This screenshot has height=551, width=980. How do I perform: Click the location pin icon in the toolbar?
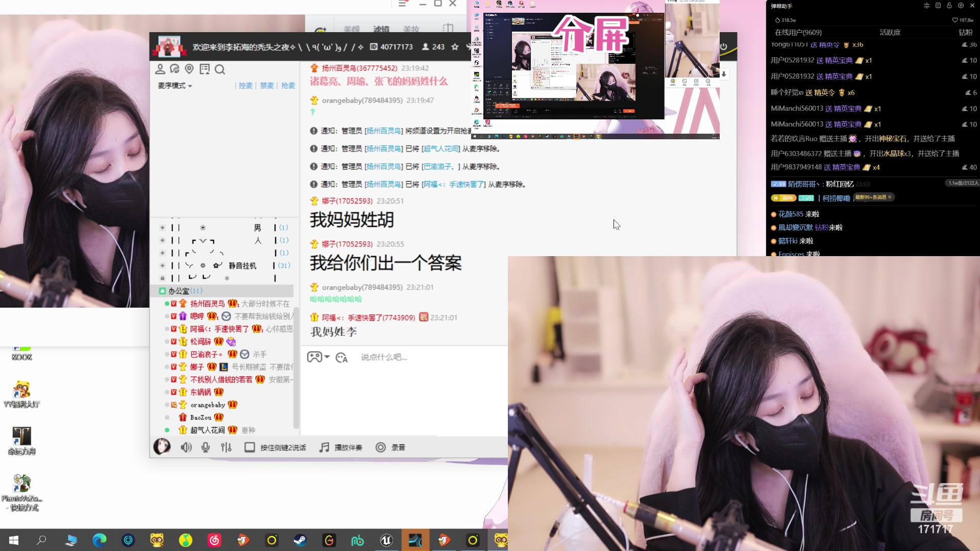click(x=189, y=69)
